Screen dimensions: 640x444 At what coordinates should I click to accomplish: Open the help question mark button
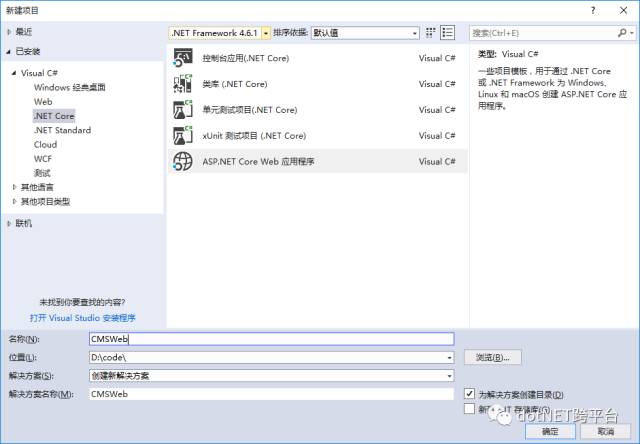[x=593, y=11]
